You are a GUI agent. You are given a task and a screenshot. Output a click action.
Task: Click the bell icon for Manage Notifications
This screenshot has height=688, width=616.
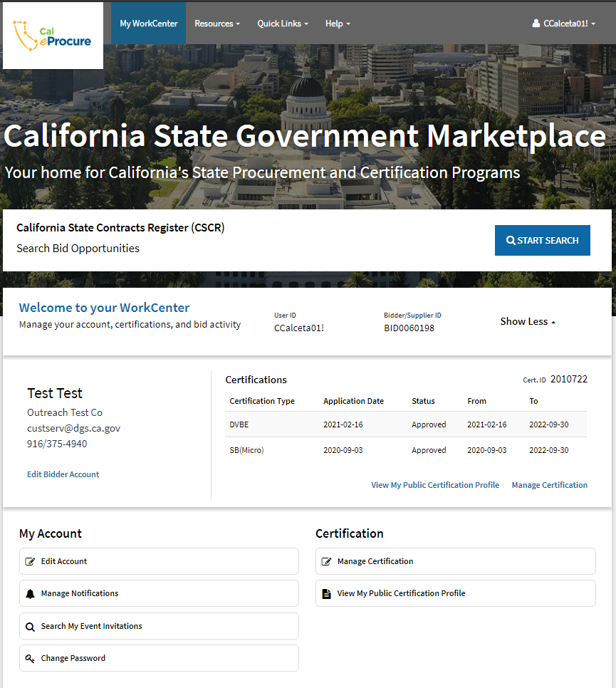pyautogui.click(x=29, y=593)
